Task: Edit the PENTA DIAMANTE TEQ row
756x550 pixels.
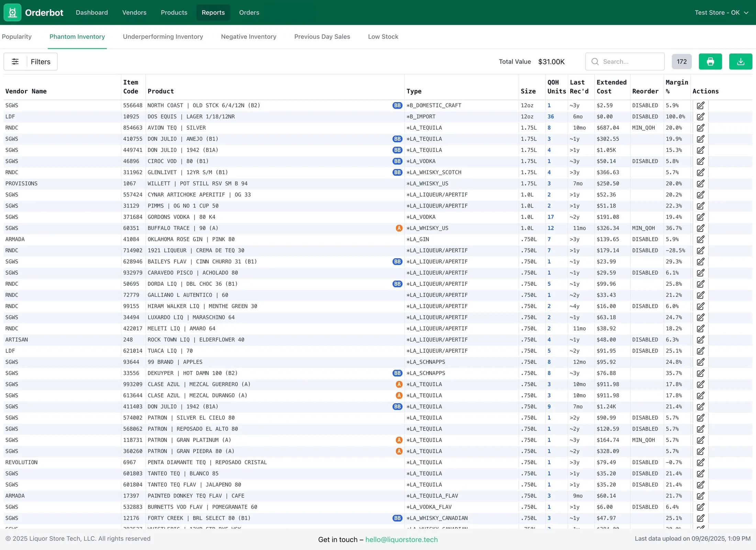Action: pyautogui.click(x=701, y=462)
